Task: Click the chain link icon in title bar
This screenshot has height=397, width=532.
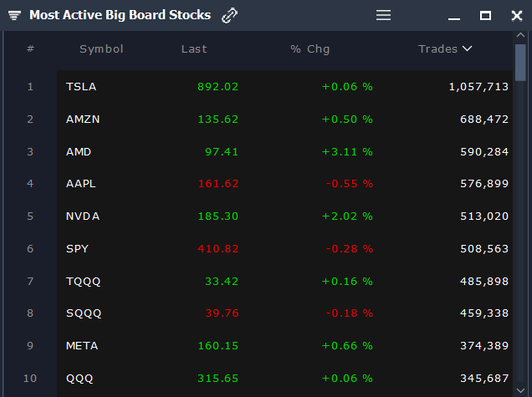Action: point(229,15)
